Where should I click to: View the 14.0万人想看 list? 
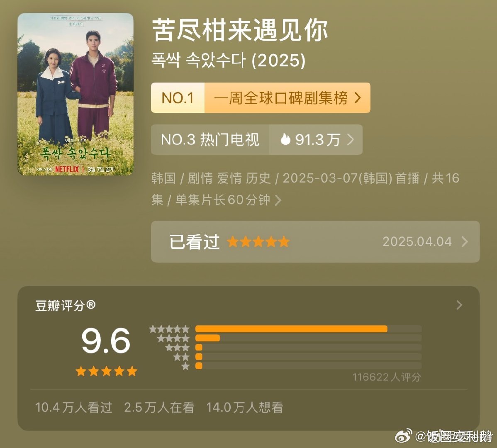[x=245, y=407]
